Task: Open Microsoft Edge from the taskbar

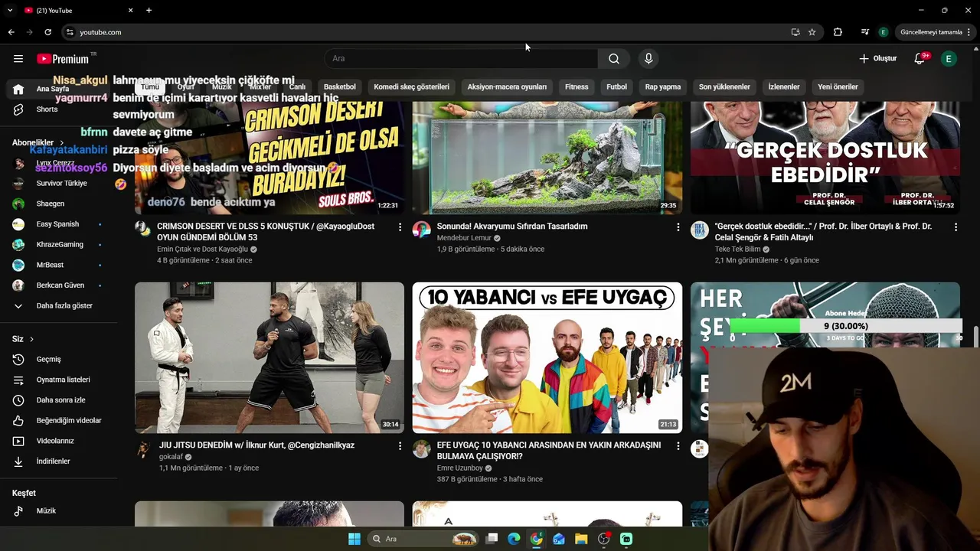Action: click(x=514, y=539)
